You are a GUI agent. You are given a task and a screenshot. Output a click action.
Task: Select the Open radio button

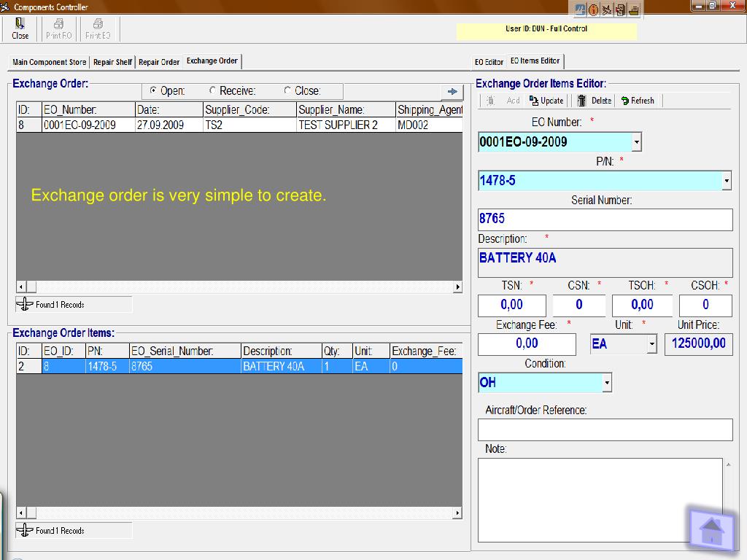(153, 90)
